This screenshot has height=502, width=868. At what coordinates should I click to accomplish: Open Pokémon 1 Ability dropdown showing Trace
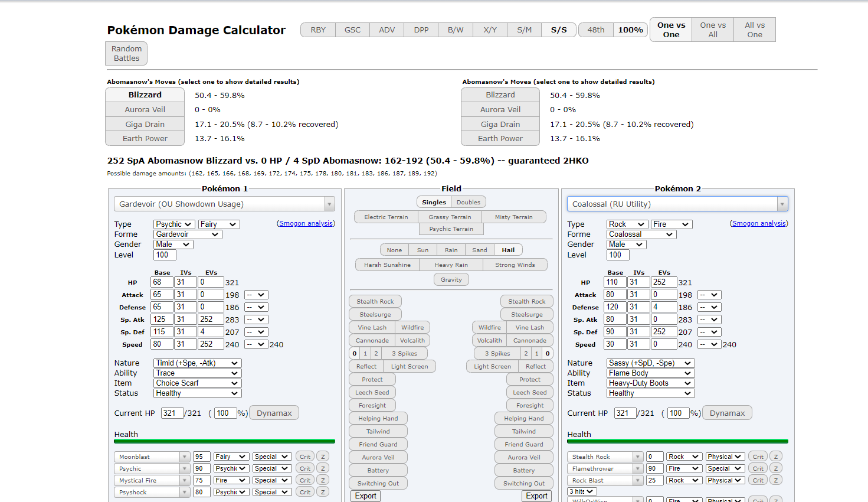point(198,373)
